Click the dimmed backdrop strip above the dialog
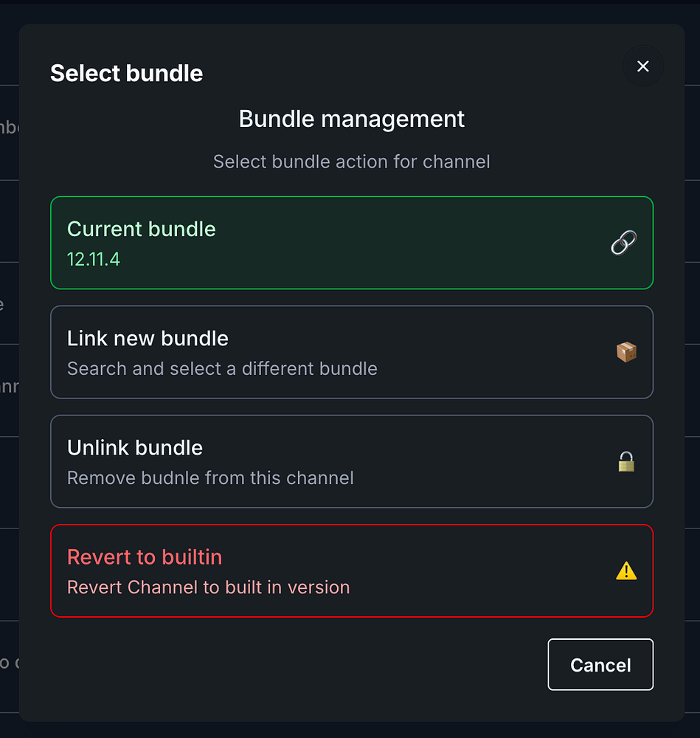Viewport: 700px width, 738px height. click(350, 12)
